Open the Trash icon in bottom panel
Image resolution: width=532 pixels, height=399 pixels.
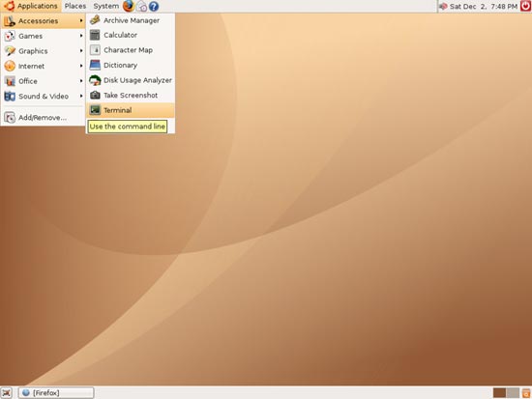click(x=526, y=393)
